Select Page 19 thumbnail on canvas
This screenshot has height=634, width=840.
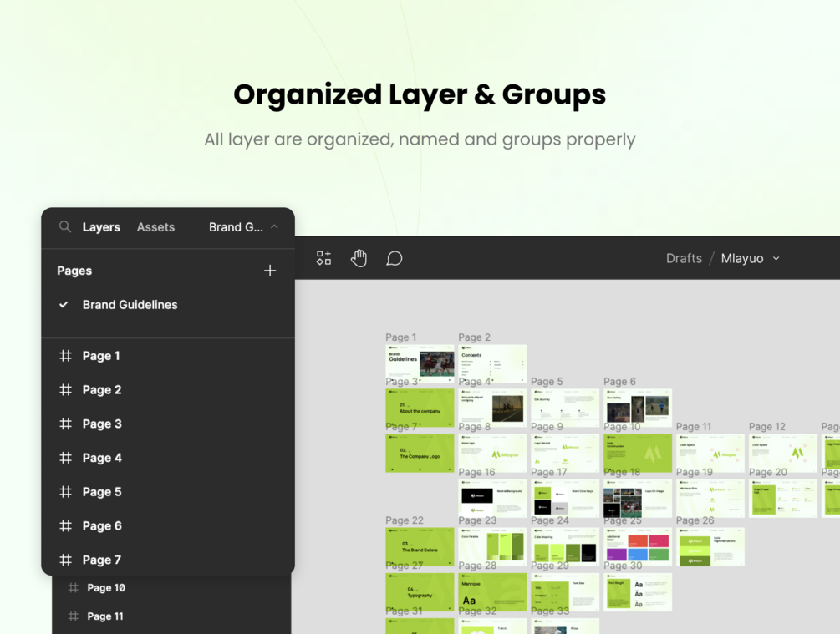pos(710,499)
